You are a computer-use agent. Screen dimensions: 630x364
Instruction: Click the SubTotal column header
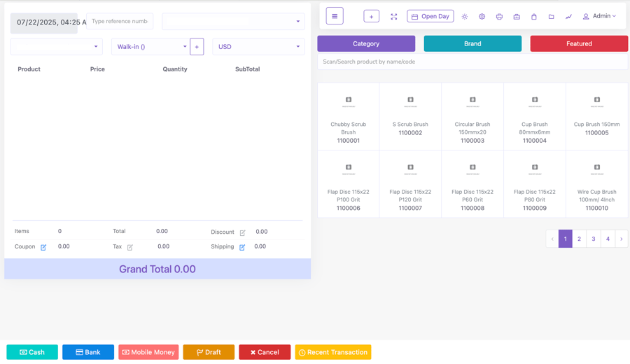248,69
